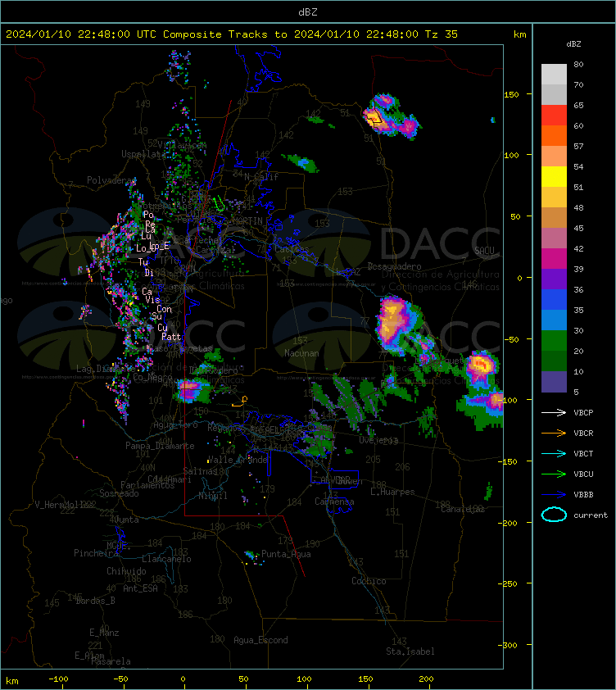Select the bright yellow swatch above 51
Viewport: 616px width, 690px height.
click(x=554, y=176)
